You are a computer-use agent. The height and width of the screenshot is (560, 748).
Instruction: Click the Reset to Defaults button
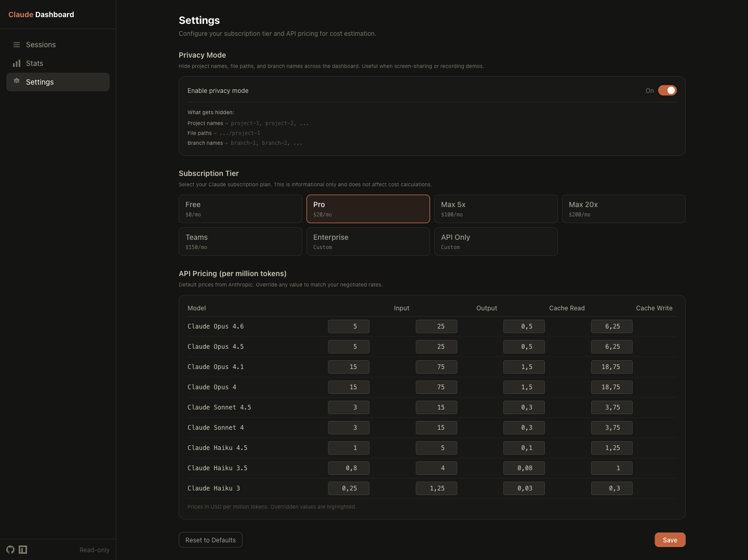(210, 540)
